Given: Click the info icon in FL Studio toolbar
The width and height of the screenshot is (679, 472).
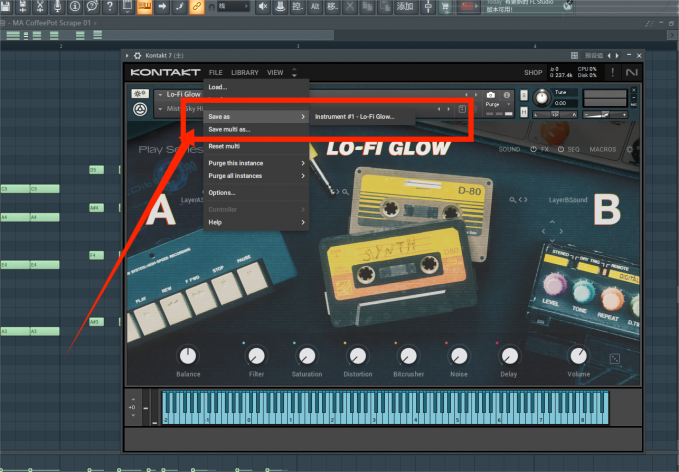Looking at the screenshot, I should 75,6.
